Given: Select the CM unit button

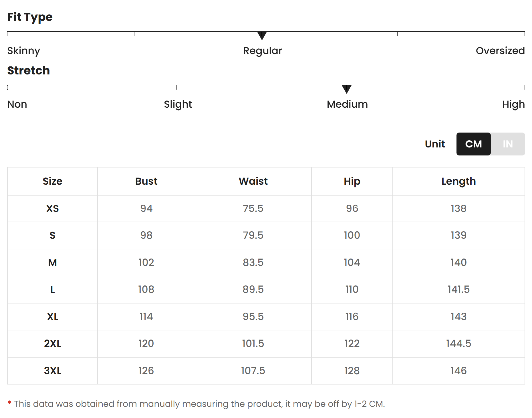Looking at the screenshot, I should point(474,144).
